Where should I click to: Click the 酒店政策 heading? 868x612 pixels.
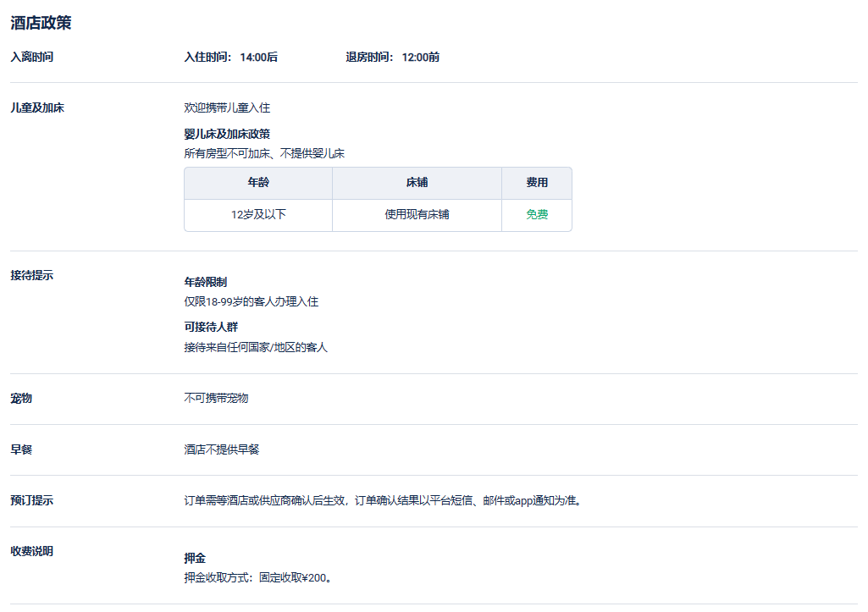(41, 23)
